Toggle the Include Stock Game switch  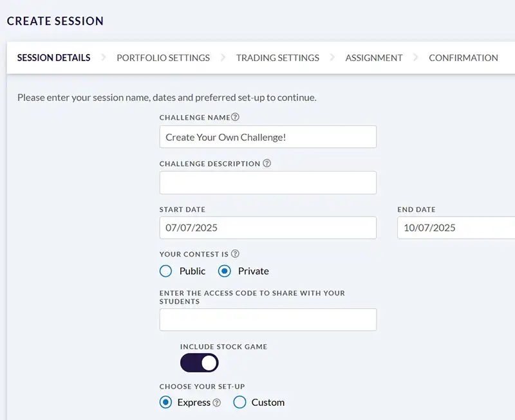200,363
